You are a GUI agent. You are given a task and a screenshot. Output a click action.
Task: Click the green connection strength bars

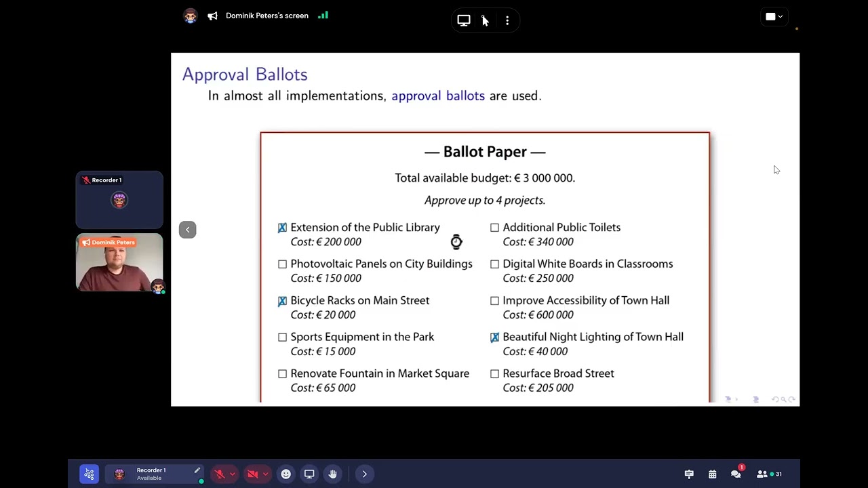point(323,15)
